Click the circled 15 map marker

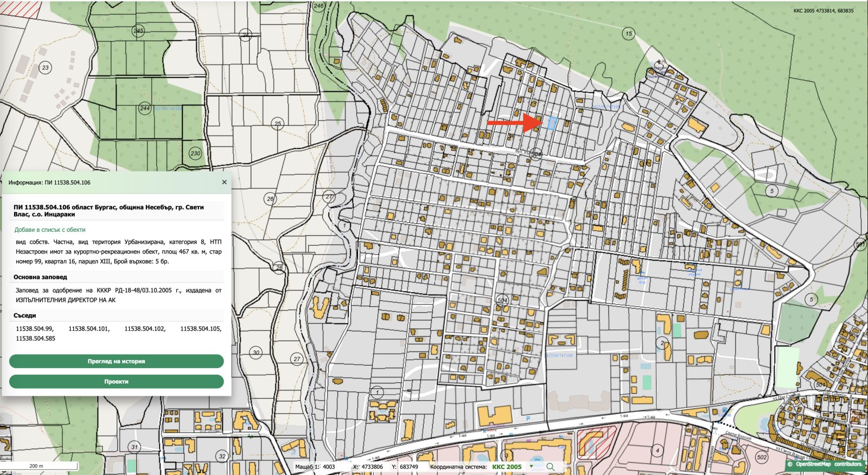(x=628, y=34)
